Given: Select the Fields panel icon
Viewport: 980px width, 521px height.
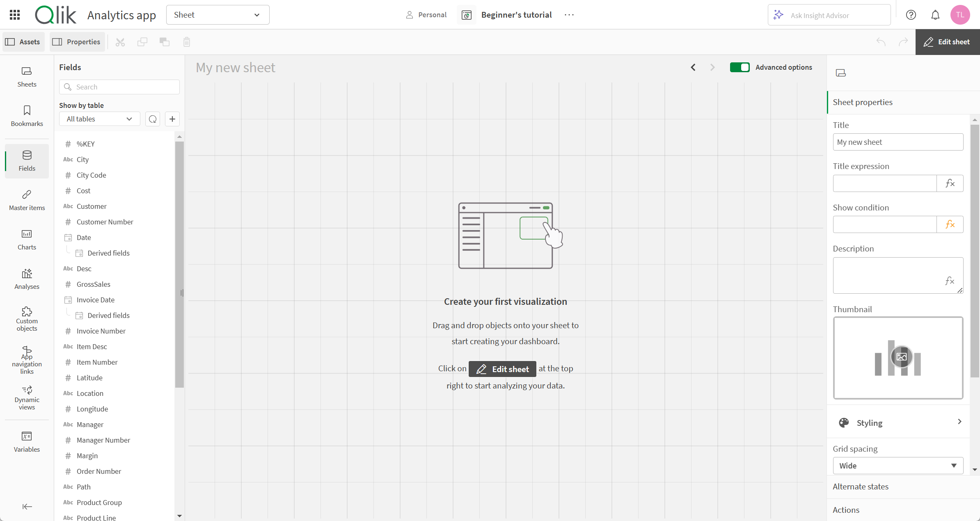Looking at the screenshot, I should tap(27, 161).
